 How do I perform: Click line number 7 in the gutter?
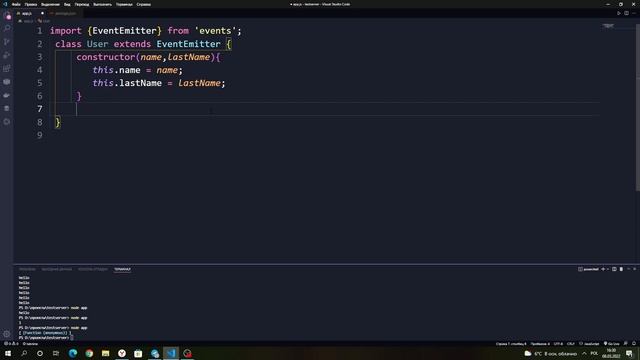[40, 109]
